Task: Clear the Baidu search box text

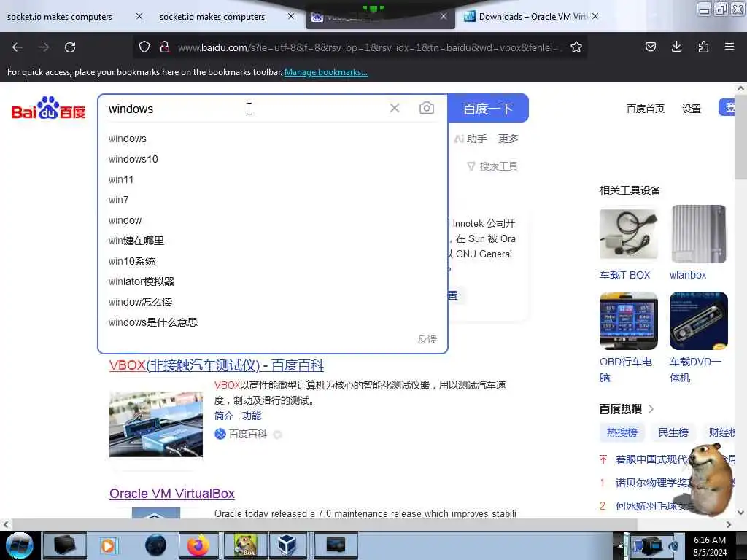Action: pos(395,108)
